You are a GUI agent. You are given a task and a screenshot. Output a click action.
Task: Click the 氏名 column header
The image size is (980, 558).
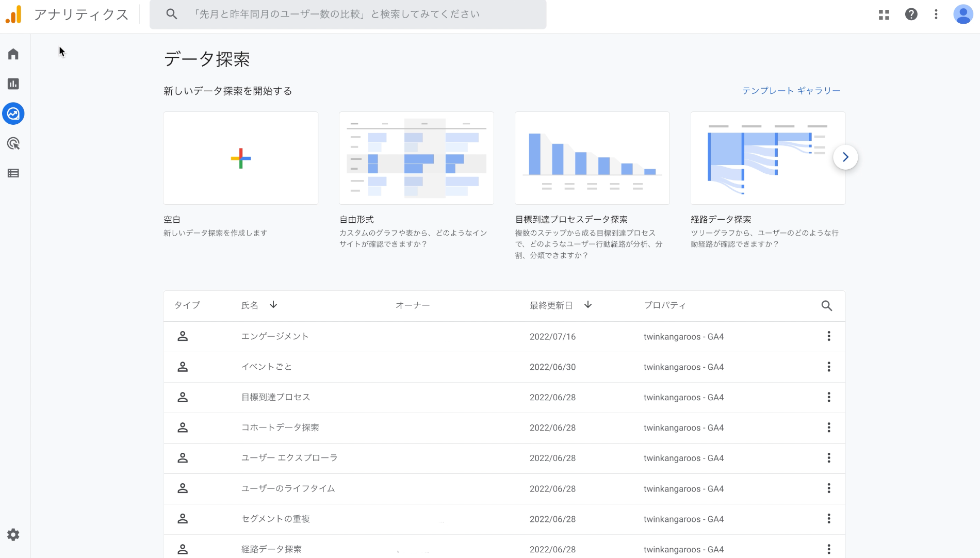(x=250, y=305)
